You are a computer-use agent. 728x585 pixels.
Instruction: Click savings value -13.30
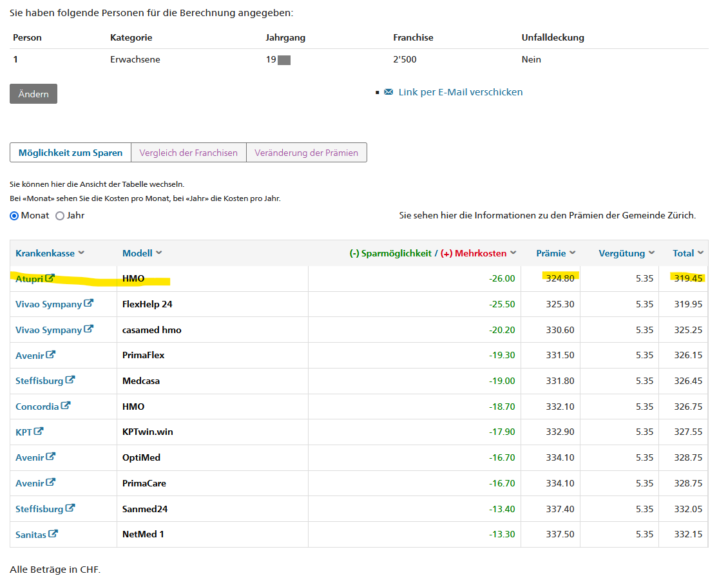click(x=502, y=534)
